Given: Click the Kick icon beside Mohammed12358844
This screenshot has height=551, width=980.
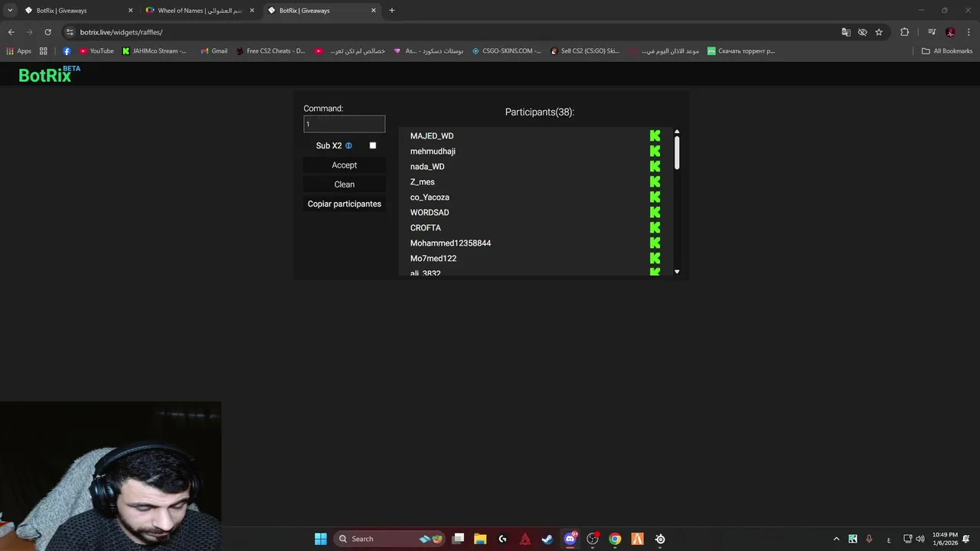Looking at the screenshot, I should pyautogui.click(x=655, y=243).
